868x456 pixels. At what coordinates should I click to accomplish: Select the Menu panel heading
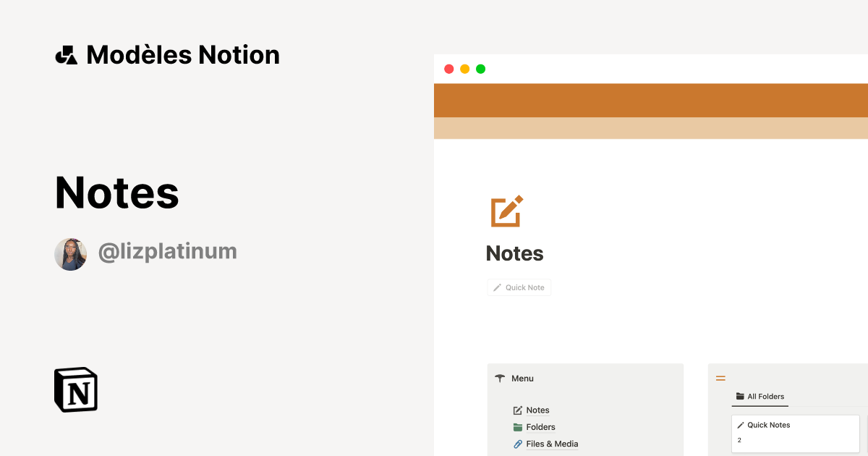coord(522,378)
